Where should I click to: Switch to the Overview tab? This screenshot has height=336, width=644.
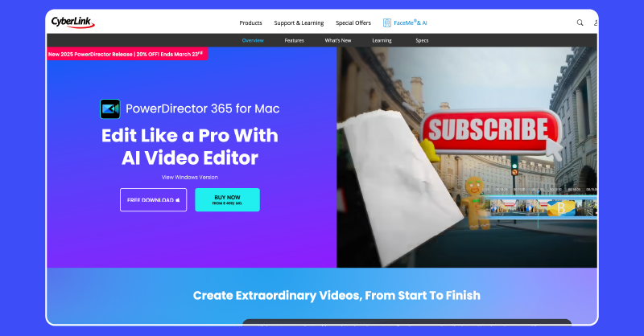[x=253, y=39]
